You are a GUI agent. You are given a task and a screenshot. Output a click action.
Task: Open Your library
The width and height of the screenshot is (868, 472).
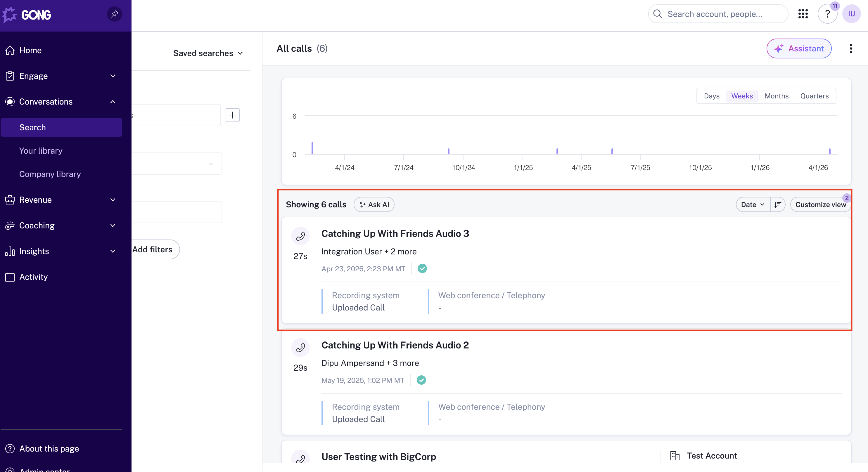[41, 150]
